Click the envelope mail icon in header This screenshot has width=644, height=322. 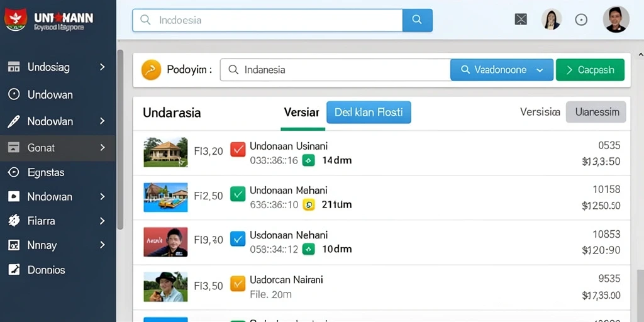[x=521, y=19]
